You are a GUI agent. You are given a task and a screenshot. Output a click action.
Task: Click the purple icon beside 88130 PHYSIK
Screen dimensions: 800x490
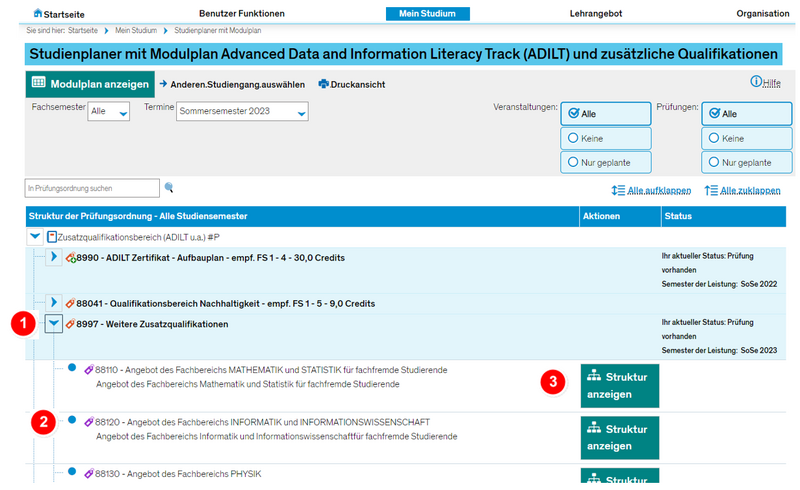point(89,474)
